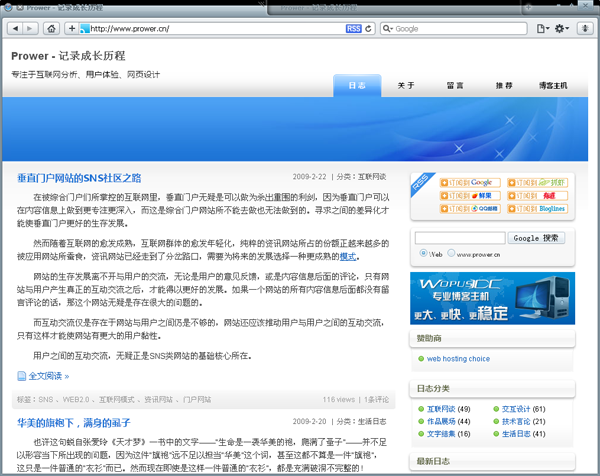Open the page menu dropdown
The height and width of the screenshot is (476, 600).
543,29
